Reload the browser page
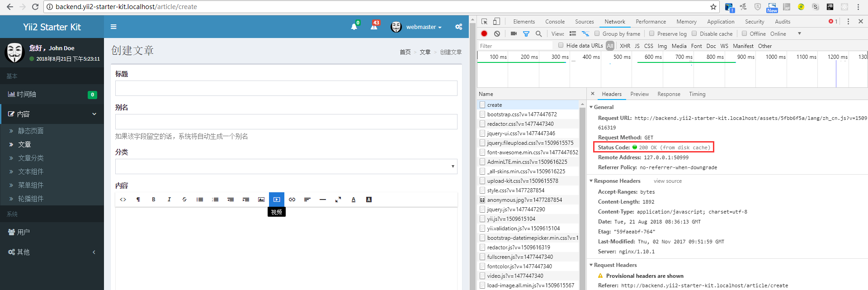 pyautogui.click(x=35, y=7)
